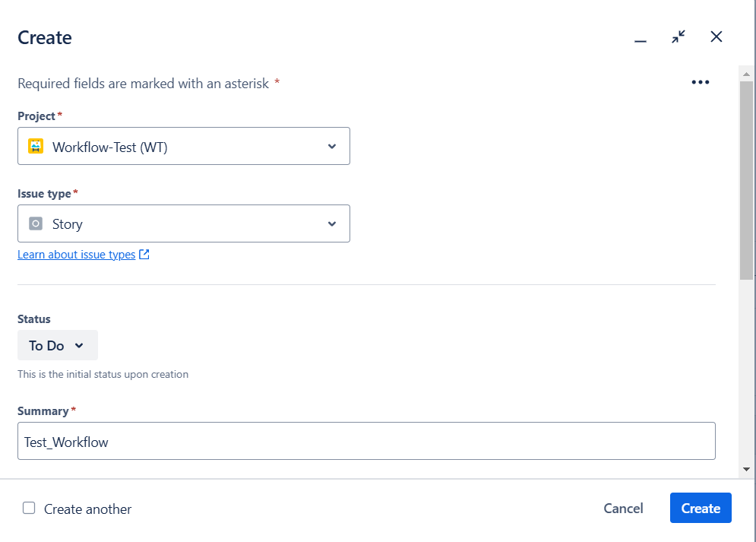Viewport: 756px width, 542px height.
Task: Click the 'Create another' label text
Action: (87, 509)
